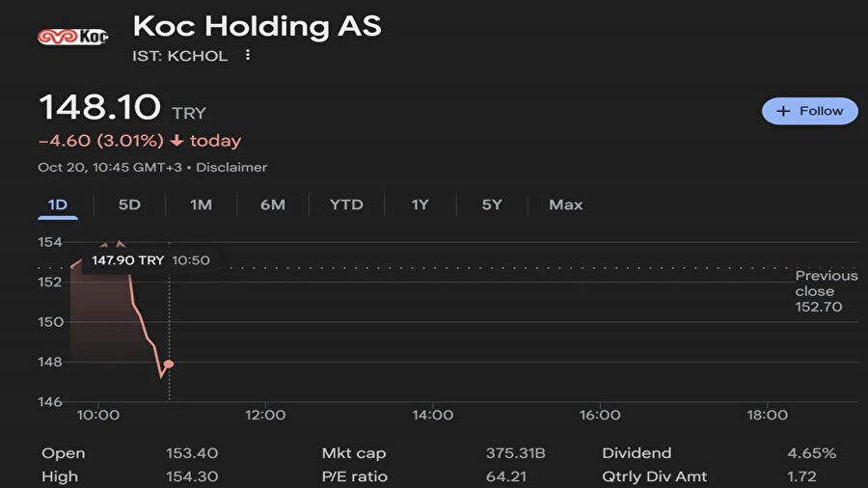Select the 1Y range tab
Screen dimensions: 868x488
(420, 204)
